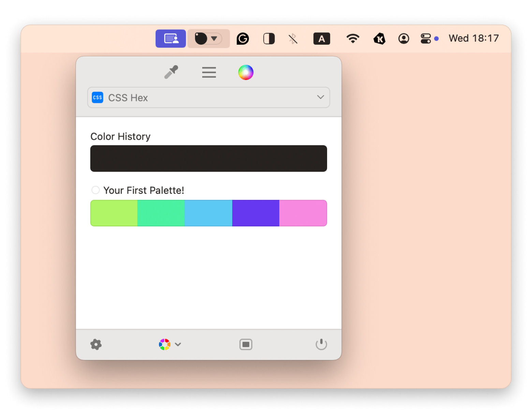Viewport: 532px width, 416px height.
Task: Open the palette list view icon
Action: (209, 72)
